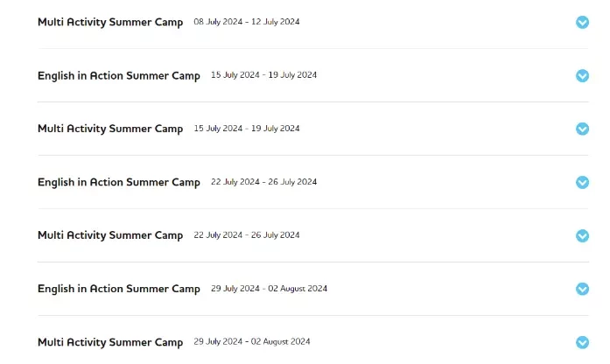Screen dimensions: 610x364
Task: Click dates 22 July - 26 July beside Multi Activity
Action: click(x=247, y=234)
